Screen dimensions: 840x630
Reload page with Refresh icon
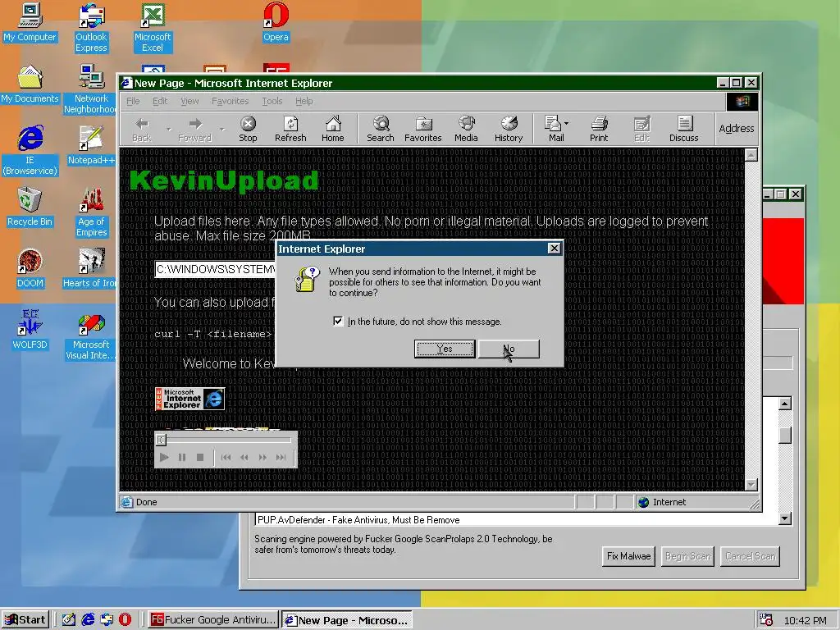(290, 129)
